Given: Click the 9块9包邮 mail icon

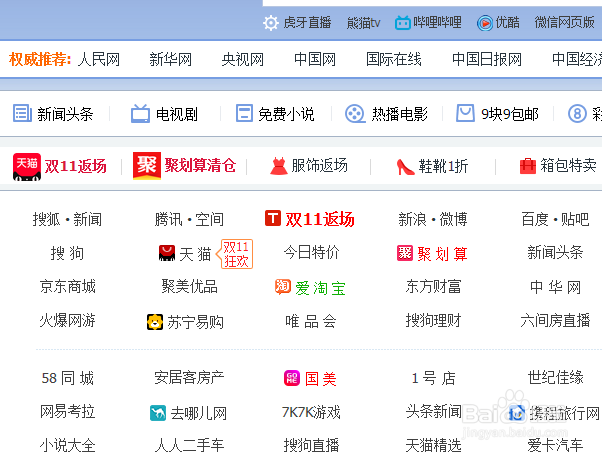Looking at the screenshot, I should click(x=465, y=113).
